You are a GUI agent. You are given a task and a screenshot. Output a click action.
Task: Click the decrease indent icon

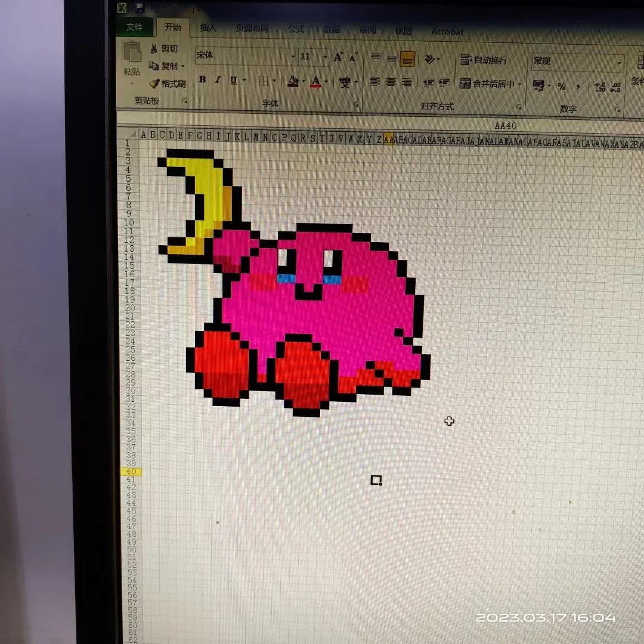428,83
